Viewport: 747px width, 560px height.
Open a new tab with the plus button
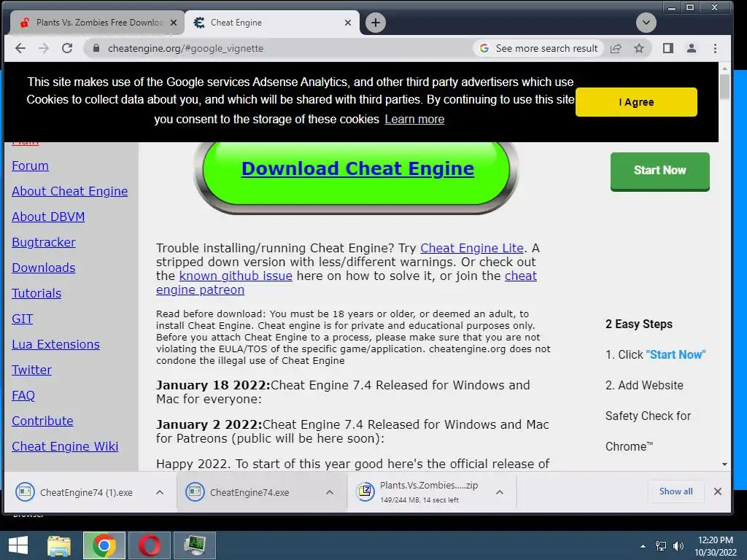click(376, 23)
